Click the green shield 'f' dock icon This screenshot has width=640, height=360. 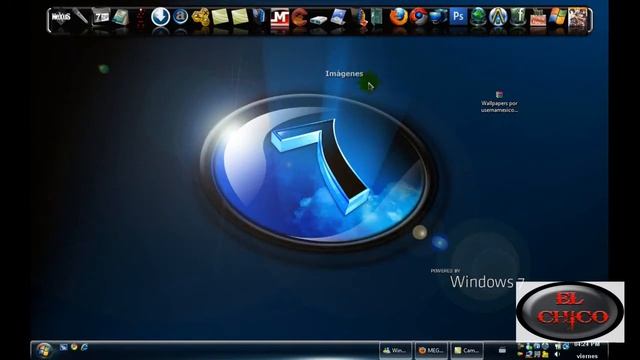tap(518, 17)
